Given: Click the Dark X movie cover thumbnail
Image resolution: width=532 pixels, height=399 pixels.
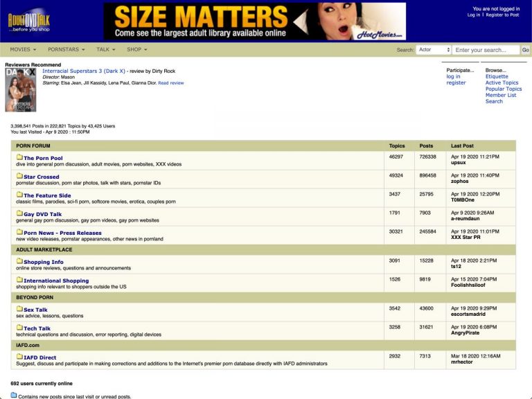Looking at the screenshot, I should (20, 90).
